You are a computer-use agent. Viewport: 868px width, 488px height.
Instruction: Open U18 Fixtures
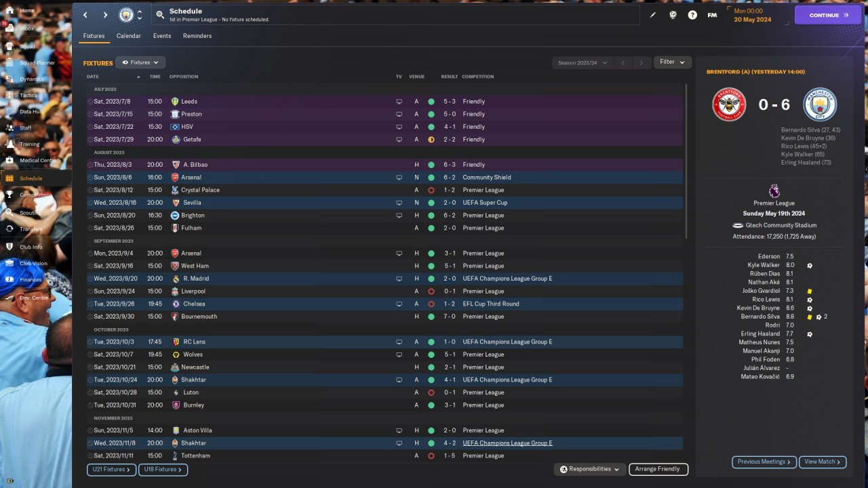(163, 469)
